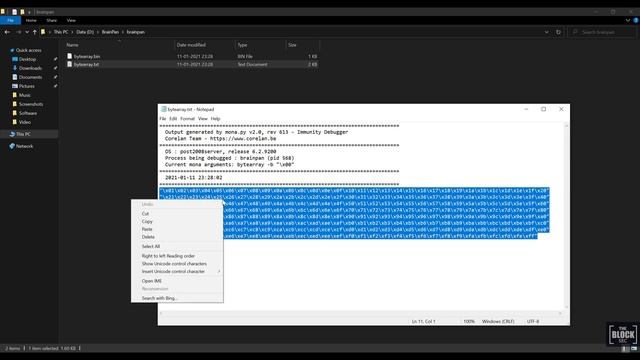Viewport: 640px width, 360px height.
Task: Minimize the Notepad window
Action: (526, 109)
